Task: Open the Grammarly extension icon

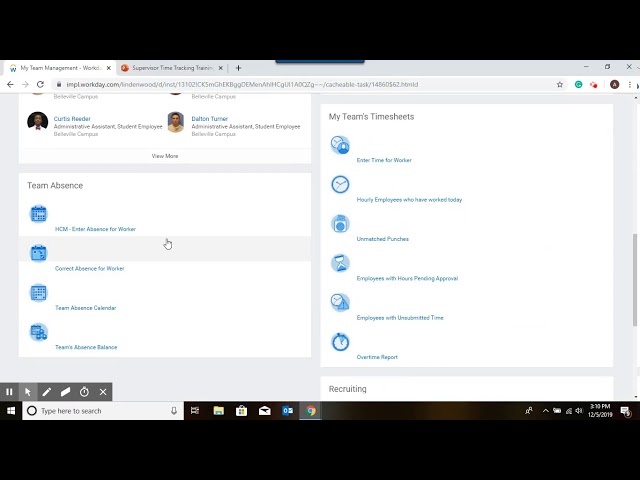Action: [578, 84]
